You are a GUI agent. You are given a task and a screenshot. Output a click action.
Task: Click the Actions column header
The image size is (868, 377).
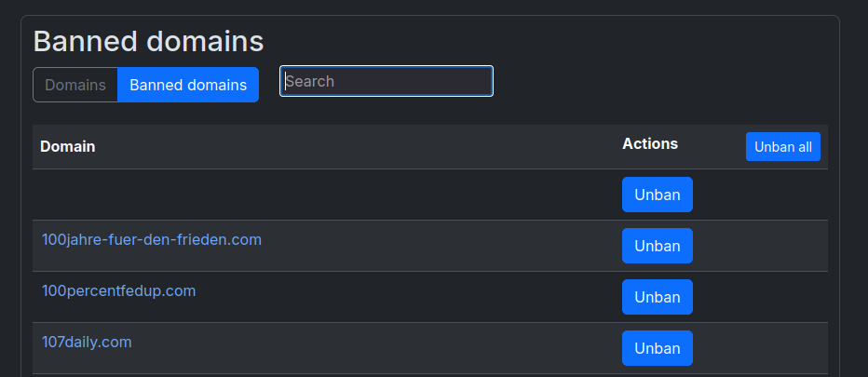pyautogui.click(x=650, y=144)
